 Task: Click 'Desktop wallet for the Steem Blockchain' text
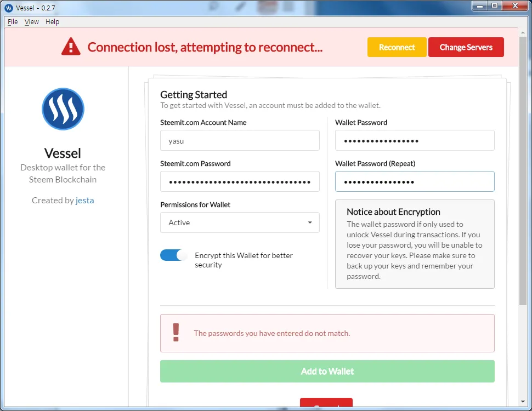click(63, 173)
